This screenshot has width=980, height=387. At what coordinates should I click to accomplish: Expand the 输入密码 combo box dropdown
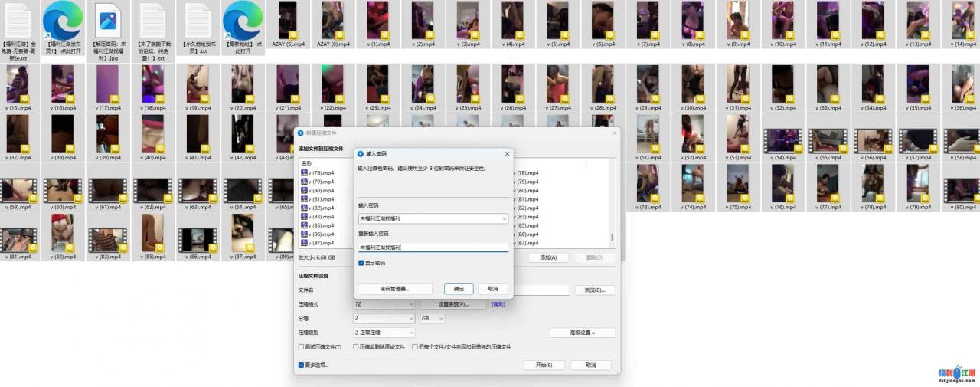[x=504, y=218]
